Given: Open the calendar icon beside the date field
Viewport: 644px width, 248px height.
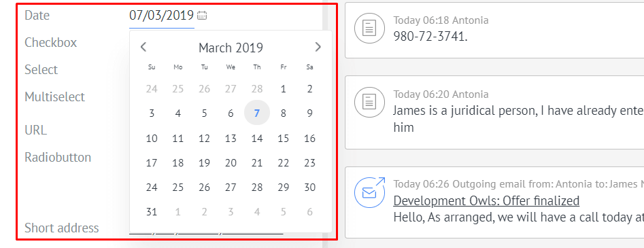Looking at the screenshot, I should (x=202, y=16).
